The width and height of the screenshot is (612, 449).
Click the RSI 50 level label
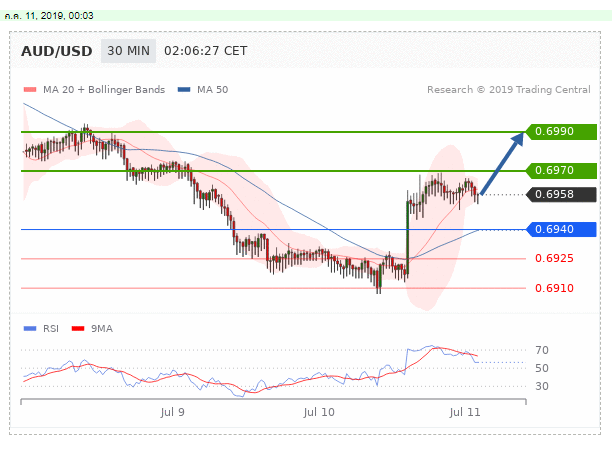pos(542,368)
